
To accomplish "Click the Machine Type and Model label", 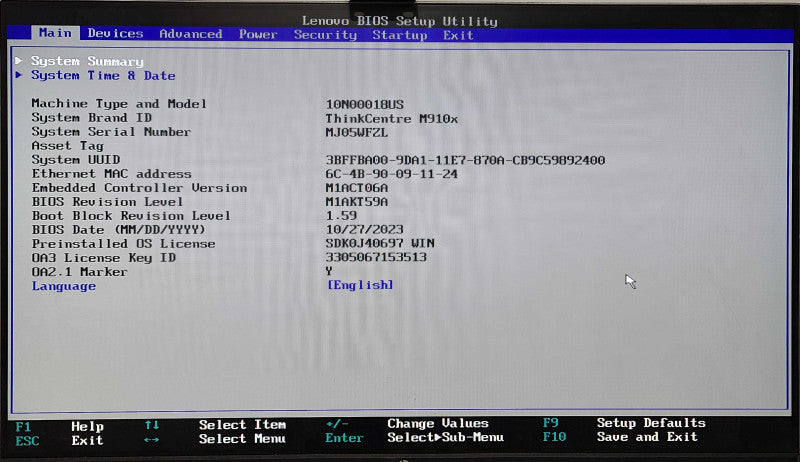I will click(x=119, y=104).
